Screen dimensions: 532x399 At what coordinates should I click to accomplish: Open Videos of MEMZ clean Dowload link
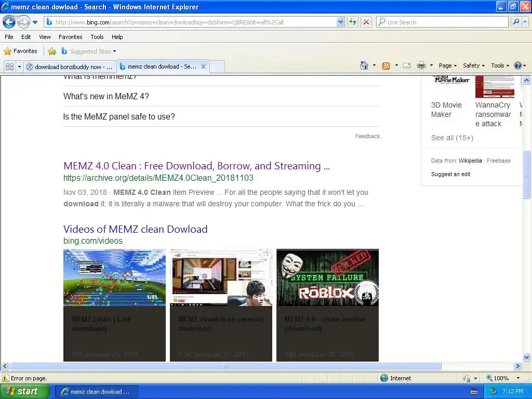tap(136, 229)
